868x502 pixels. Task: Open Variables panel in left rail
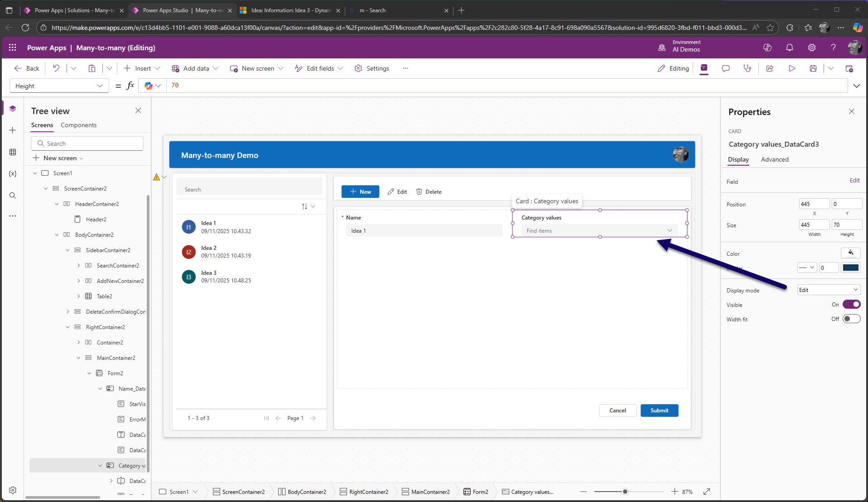[13, 174]
